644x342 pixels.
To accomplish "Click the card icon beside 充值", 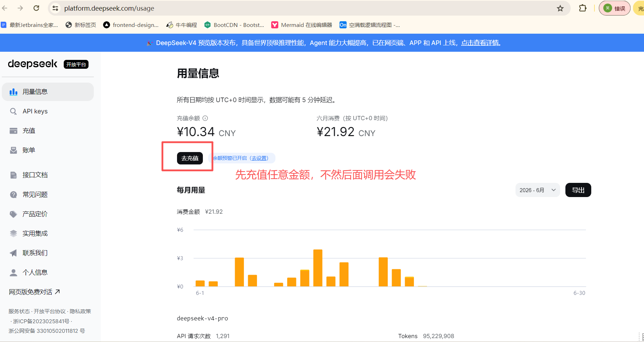I will [13, 131].
